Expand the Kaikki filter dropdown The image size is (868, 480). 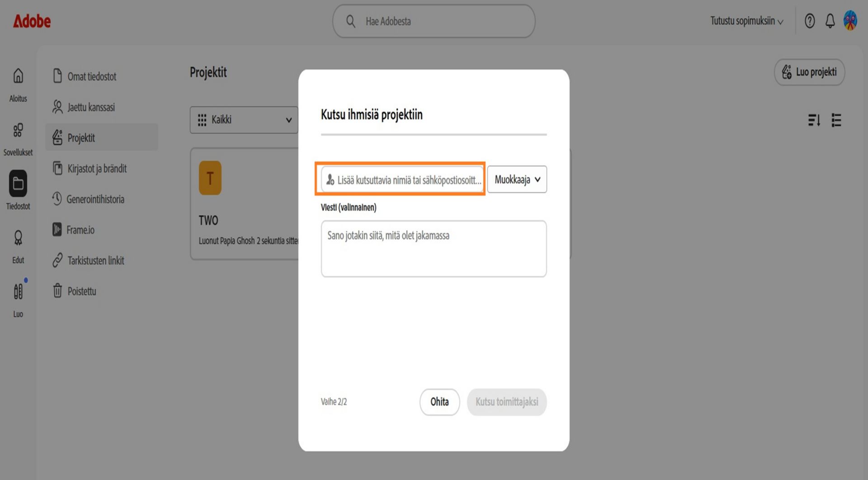[244, 120]
